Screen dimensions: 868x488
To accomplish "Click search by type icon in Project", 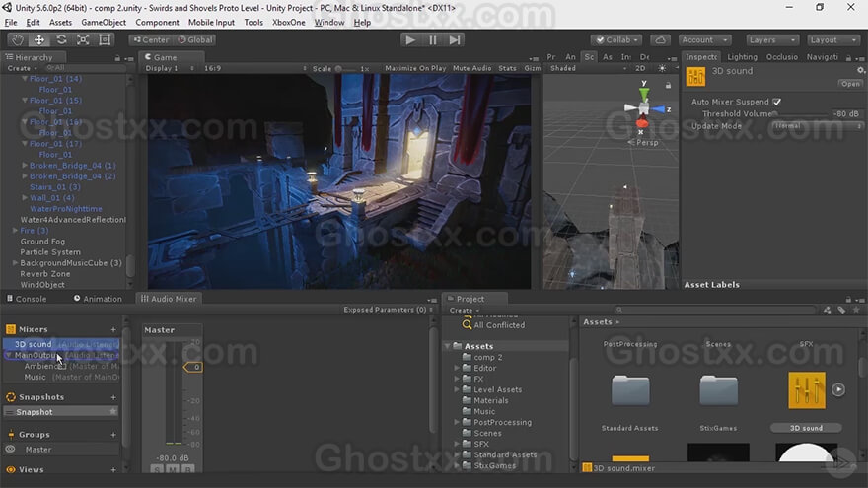I will (827, 310).
